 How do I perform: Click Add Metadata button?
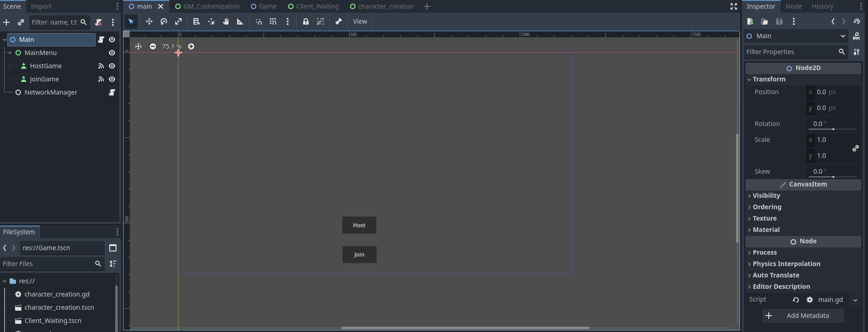pyautogui.click(x=803, y=316)
